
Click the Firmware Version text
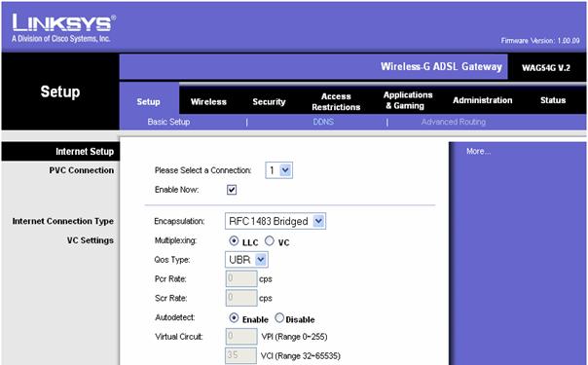pos(540,41)
